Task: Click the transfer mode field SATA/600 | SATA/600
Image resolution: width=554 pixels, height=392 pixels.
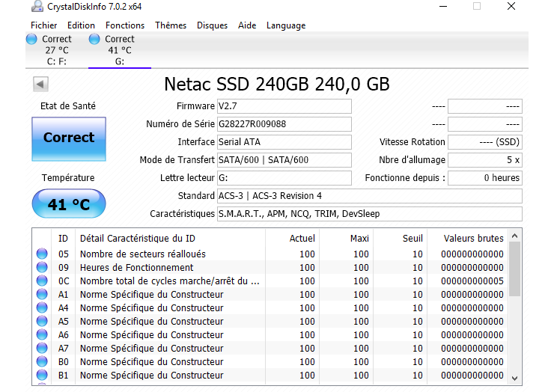Action: pos(284,160)
